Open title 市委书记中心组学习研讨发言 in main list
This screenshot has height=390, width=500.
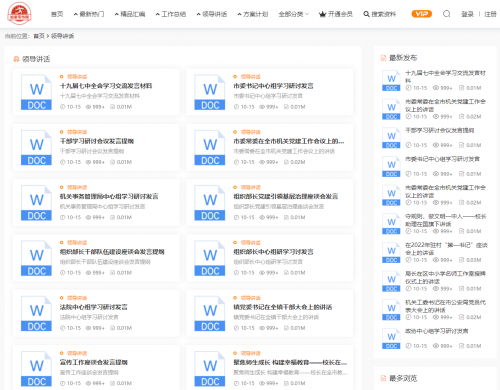pyautogui.click(x=273, y=86)
